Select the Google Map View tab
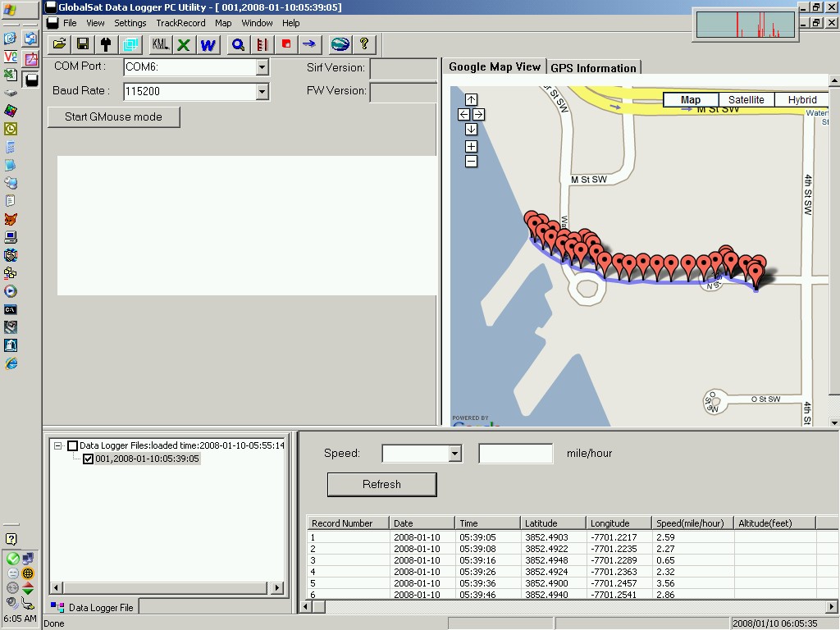Viewport: 840px width, 630px height. [495, 66]
